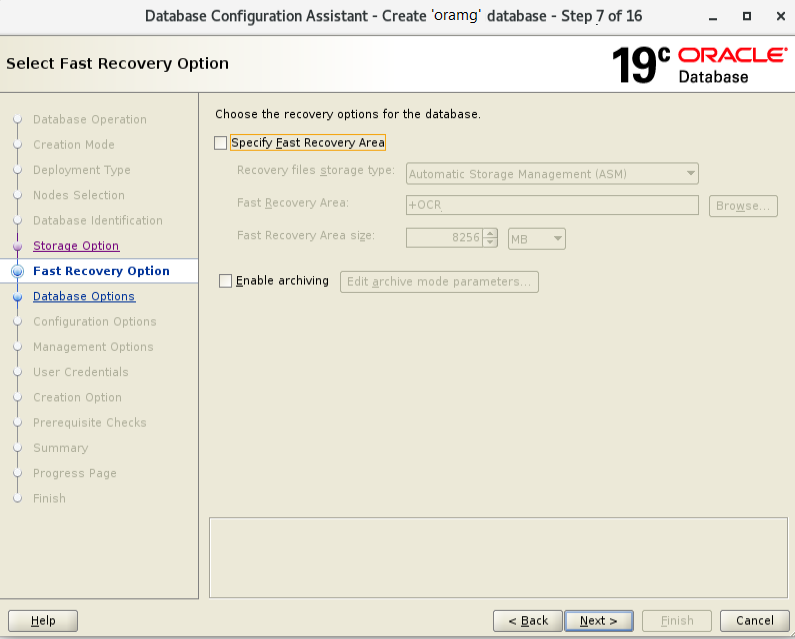Click the Management Options step label
Viewport: 795px width, 639px height.
point(93,347)
